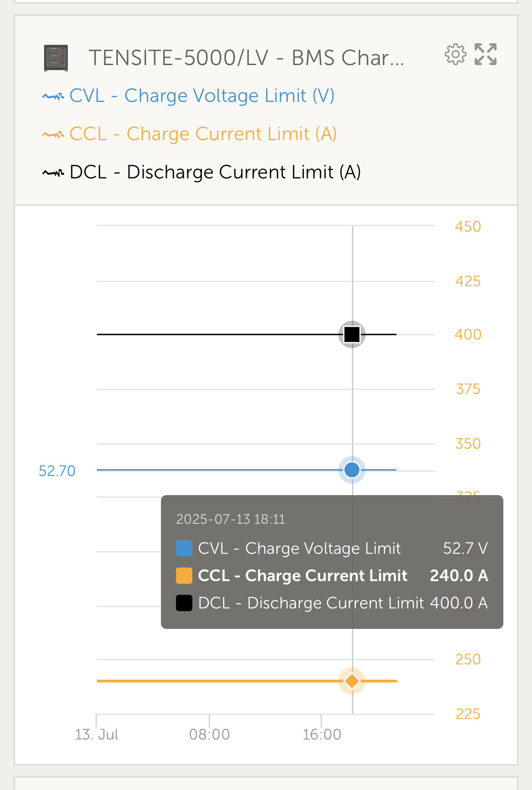This screenshot has height=790, width=532.
Task: Open the widget settings gear icon
Action: [x=455, y=55]
